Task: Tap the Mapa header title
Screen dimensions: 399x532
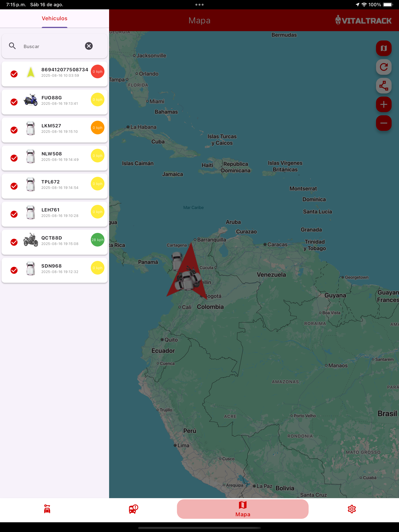Action: click(x=199, y=20)
